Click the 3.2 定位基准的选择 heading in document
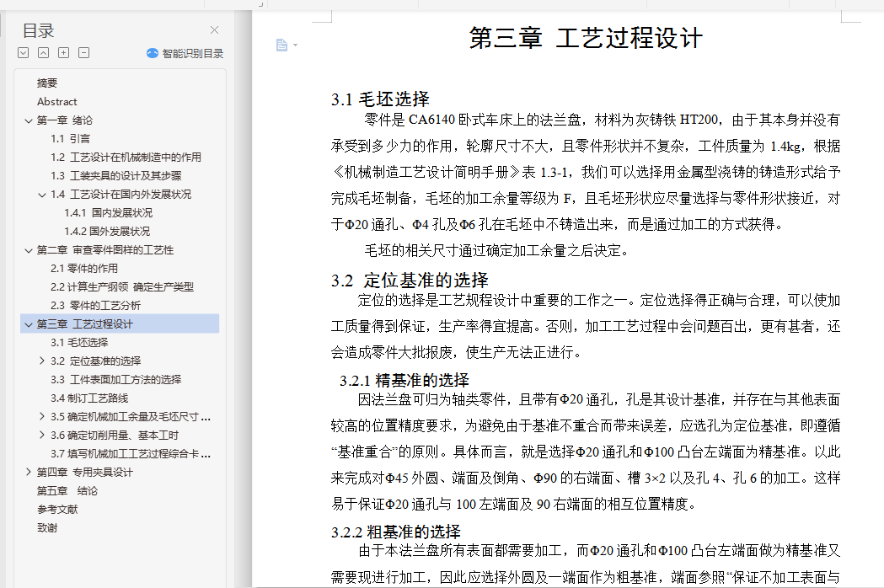The width and height of the screenshot is (884, 588). pyautogui.click(x=410, y=281)
